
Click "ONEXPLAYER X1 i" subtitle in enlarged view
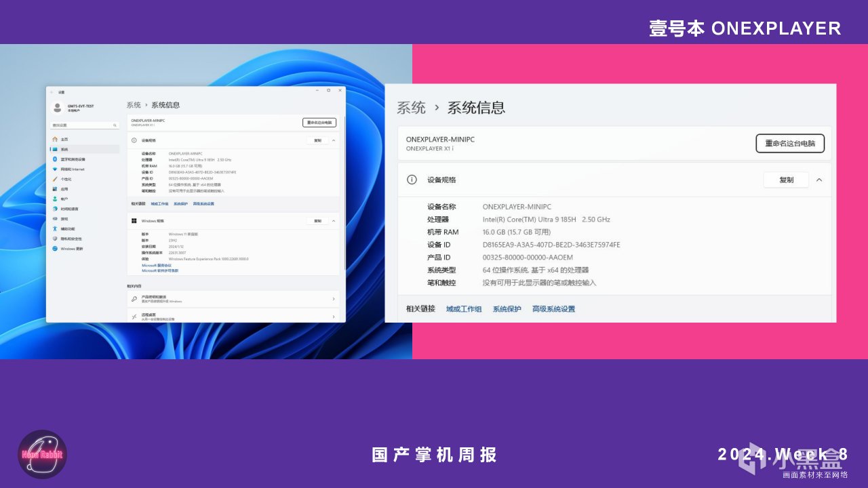(x=430, y=148)
